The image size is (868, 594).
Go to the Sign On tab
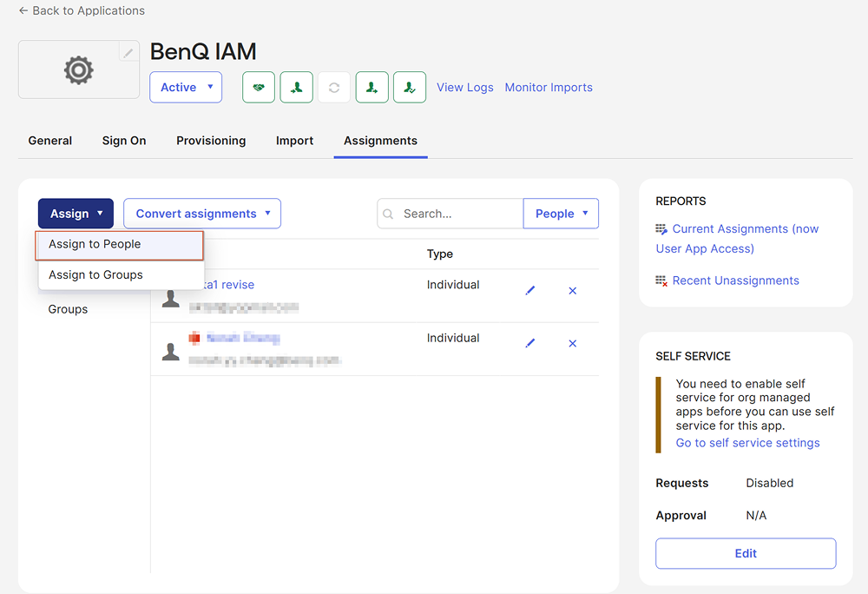(124, 141)
